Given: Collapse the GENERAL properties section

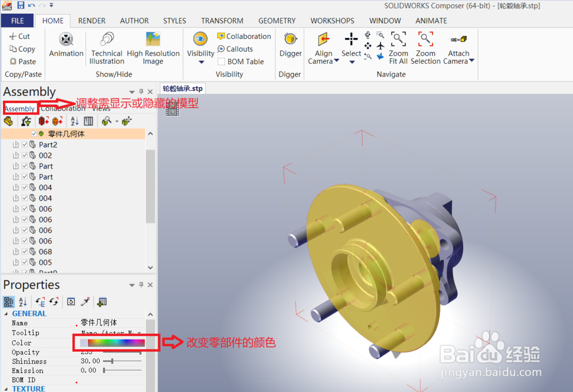Looking at the screenshot, I should [x=6, y=313].
